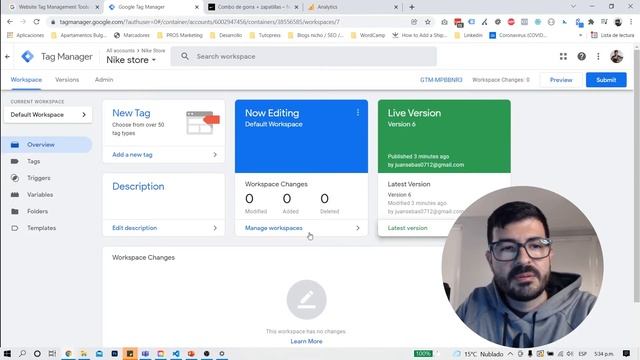640x360 pixels.
Task: Open the three-dot more options menu in header
Action: coord(598,56)
